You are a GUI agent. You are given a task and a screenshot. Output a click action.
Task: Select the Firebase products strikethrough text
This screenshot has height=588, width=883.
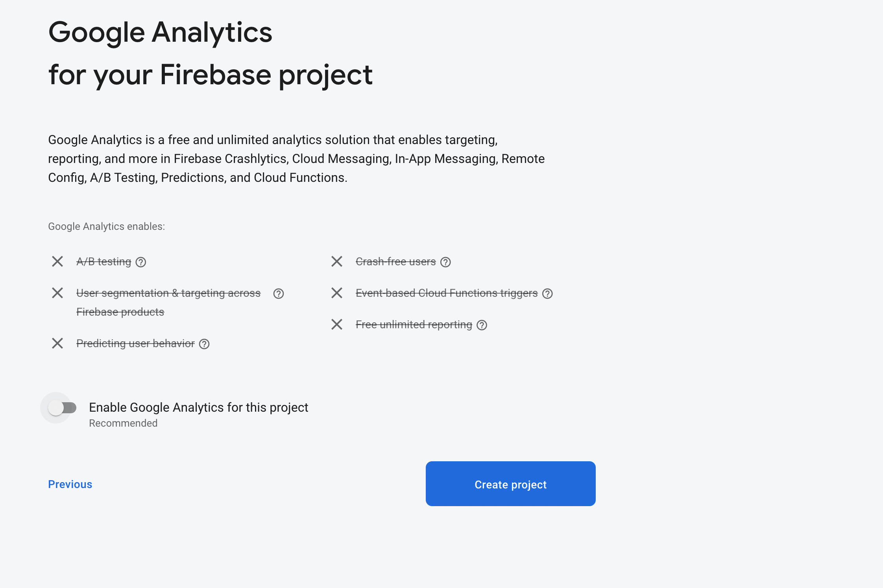click(x=120, y=312)
